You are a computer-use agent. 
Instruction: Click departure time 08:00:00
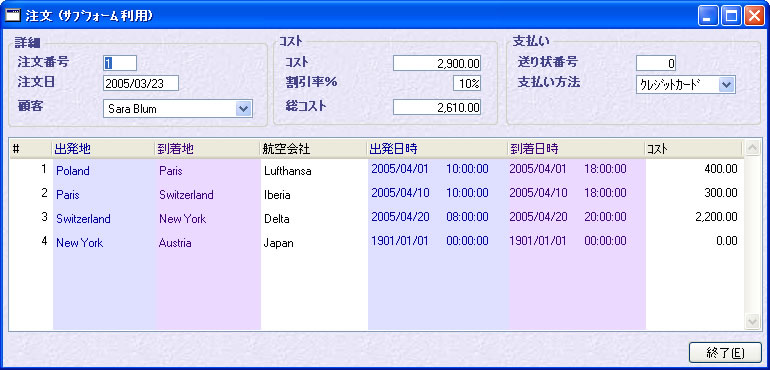(467, 217)
